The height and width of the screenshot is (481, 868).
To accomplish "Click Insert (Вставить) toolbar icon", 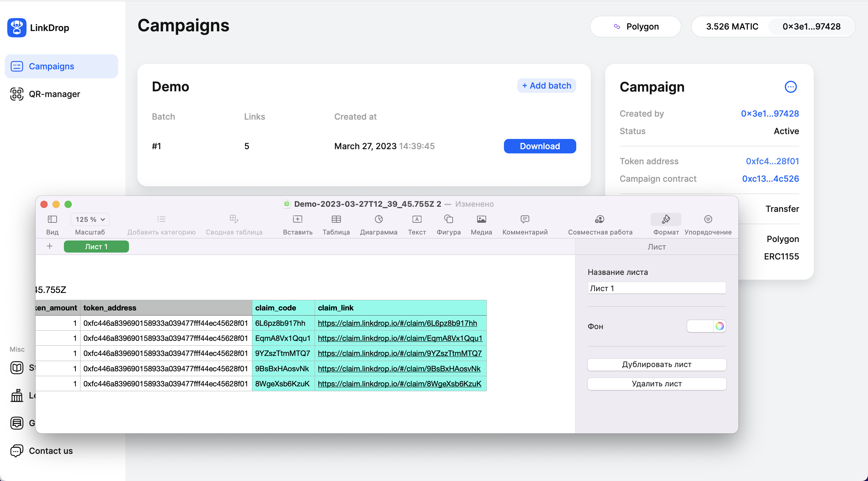I will tap(297, 219).
